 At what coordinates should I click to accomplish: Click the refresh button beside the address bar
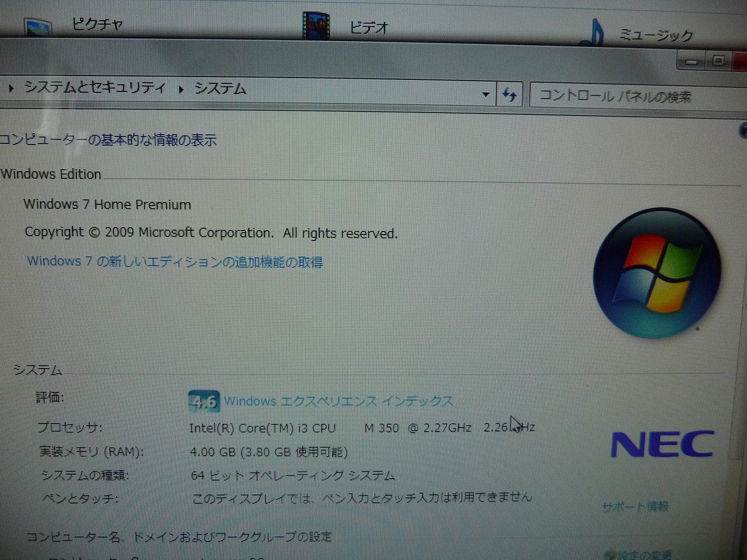click(x=509, y=94)
